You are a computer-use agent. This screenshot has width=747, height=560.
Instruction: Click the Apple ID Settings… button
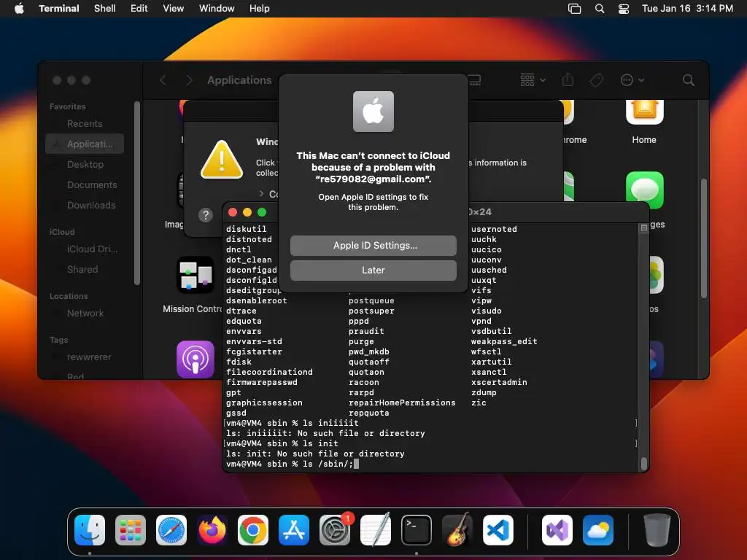pos(373,245)
